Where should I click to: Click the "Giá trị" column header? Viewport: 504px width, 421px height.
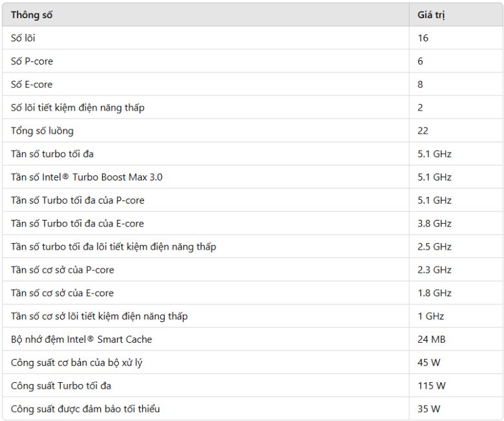431,15
